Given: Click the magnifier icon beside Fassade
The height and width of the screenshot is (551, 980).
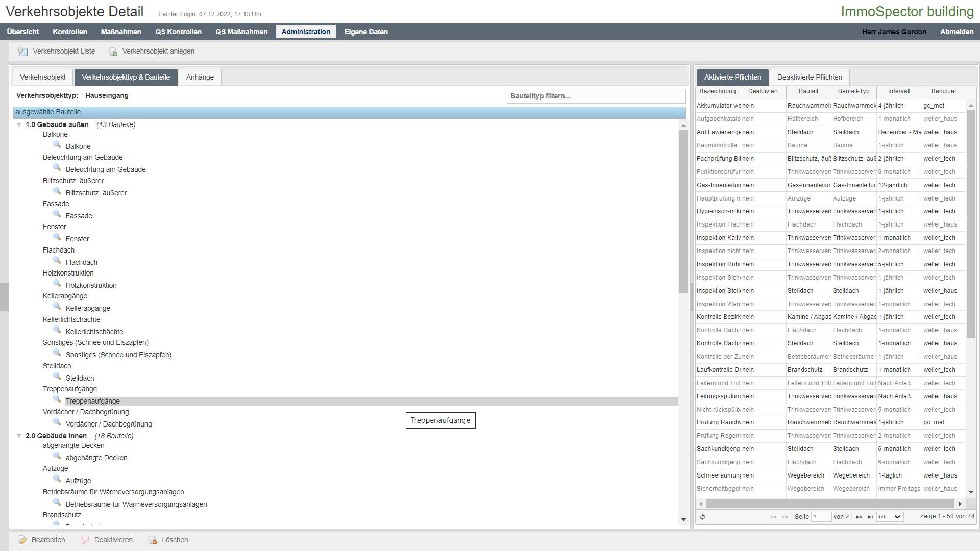Looking at the screenshot, I should click(x=57, y=214).
